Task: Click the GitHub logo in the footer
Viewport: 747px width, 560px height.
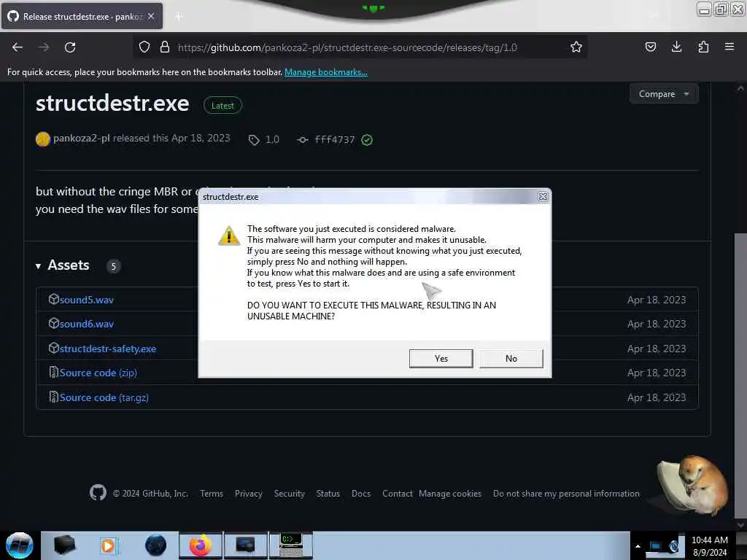Action: pyautogui.click(x=98, y=492)
